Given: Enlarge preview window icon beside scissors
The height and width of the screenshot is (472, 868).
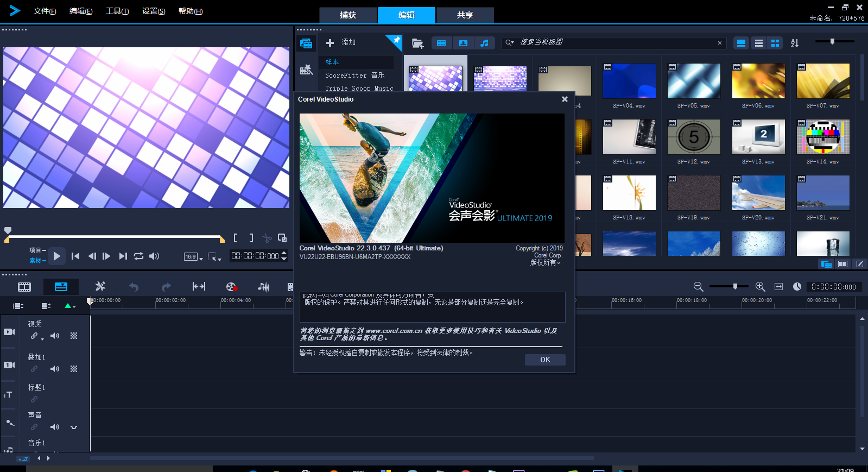Looking at the screenshot, I should 282,238.
